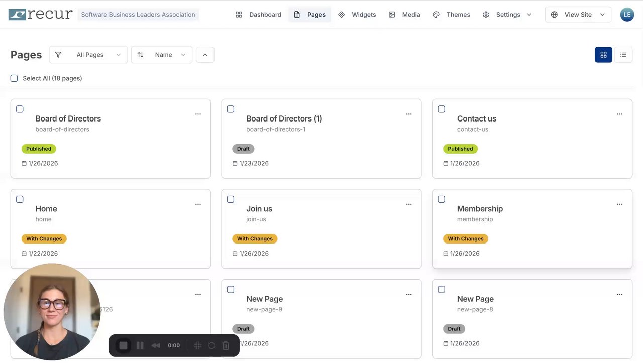Click the presenter webcam bubble

tap(52, 312)
